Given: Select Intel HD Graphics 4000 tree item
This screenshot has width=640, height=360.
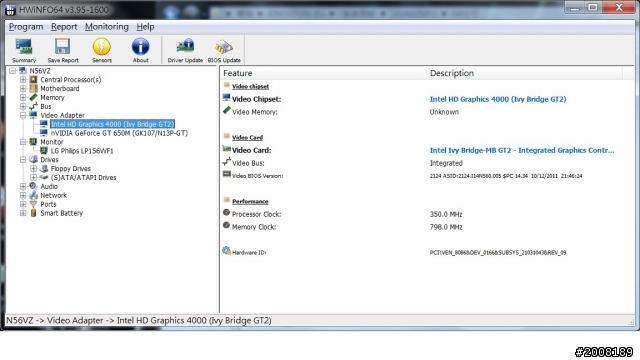Looking at the screenshot, I should [x=112, y=124].
